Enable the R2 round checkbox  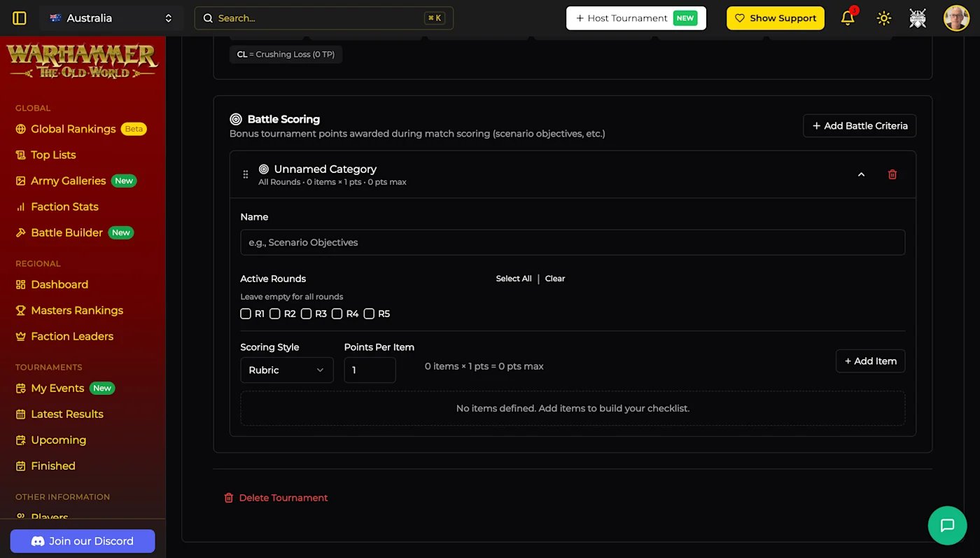click(x=275, y=314)
